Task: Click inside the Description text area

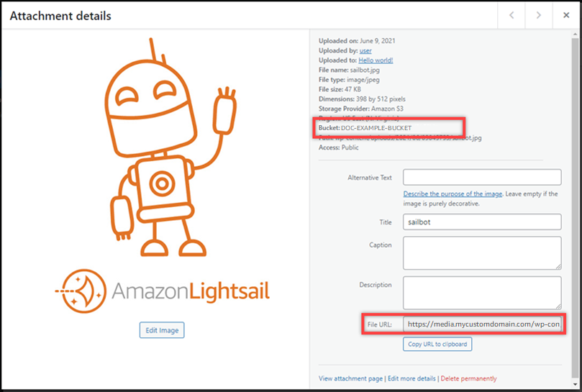Action: click(482, 292)
